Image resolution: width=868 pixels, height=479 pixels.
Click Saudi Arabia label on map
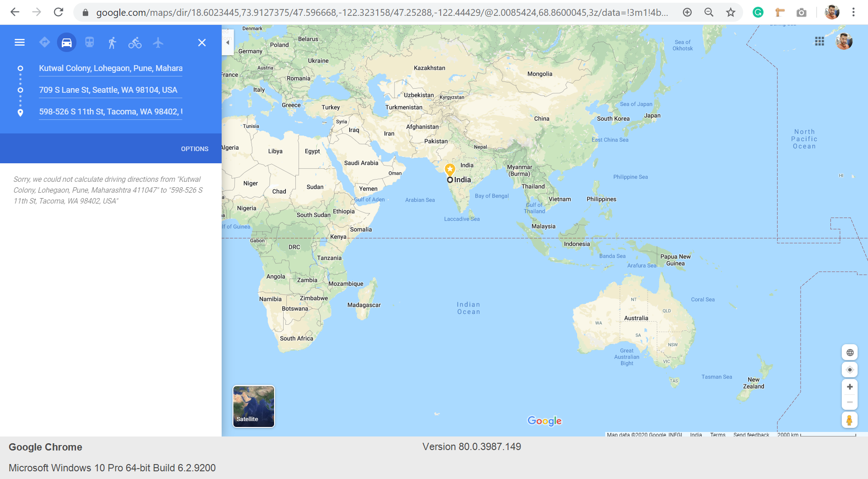(361, 163)
